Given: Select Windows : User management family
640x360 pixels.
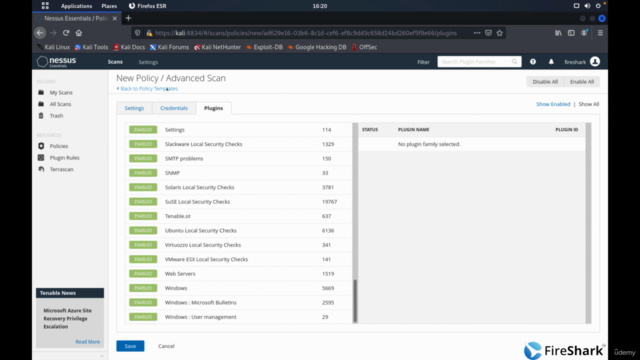Looking at the screenshot, I should coord(239,317).
